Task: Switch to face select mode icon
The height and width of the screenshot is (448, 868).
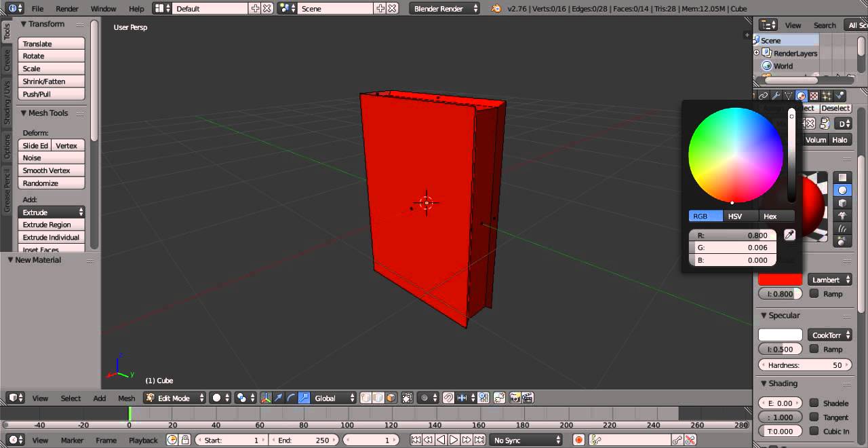Action: pyautogui.click(x=391, y=398)
